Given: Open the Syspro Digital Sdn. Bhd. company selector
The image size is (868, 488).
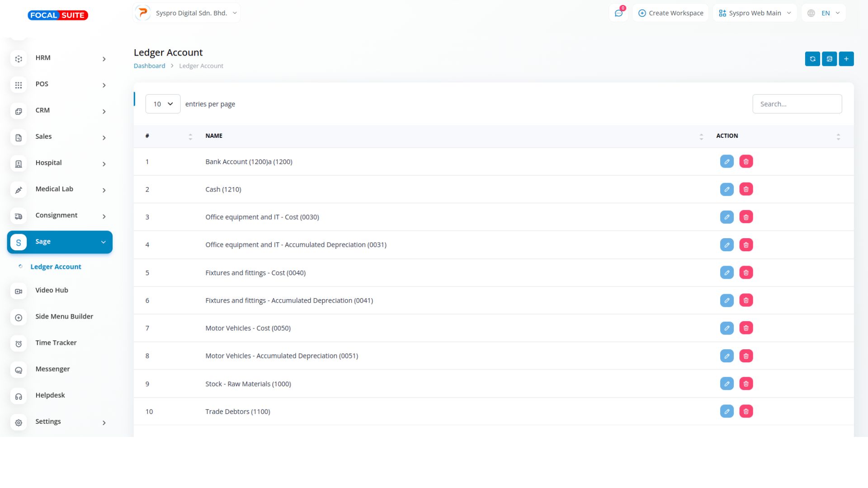Looking at the screenshot, I should coord(187,13).
